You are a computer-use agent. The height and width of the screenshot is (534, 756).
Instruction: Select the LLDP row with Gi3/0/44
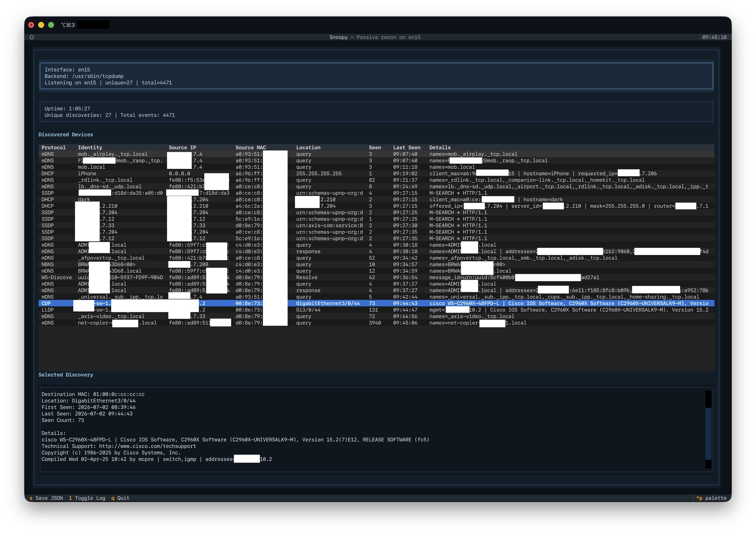pos(376,310)
